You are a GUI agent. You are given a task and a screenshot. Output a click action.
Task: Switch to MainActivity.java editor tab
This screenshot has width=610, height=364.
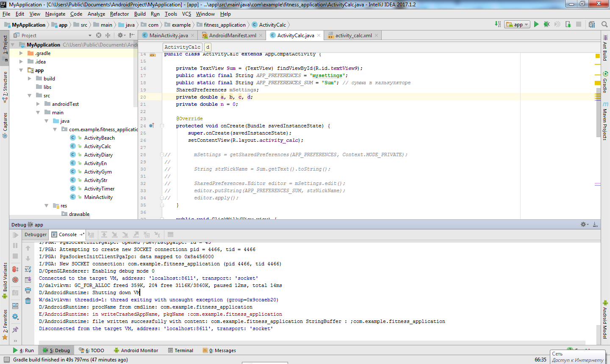pos(168,36)
